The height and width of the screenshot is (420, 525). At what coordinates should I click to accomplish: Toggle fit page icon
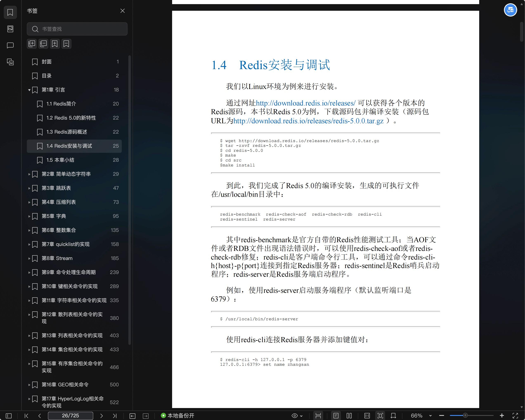coord(380,416)
